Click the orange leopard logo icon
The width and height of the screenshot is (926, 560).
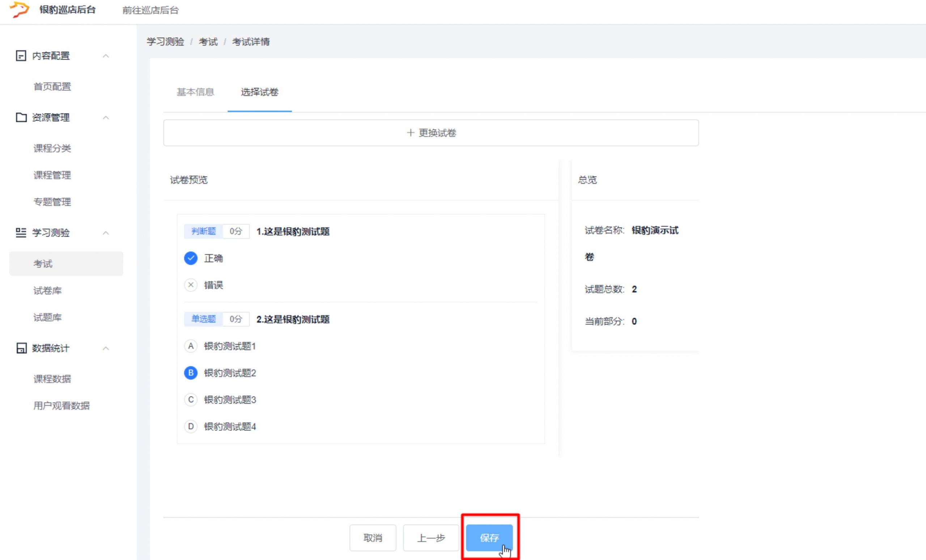[x=19, y=9]
